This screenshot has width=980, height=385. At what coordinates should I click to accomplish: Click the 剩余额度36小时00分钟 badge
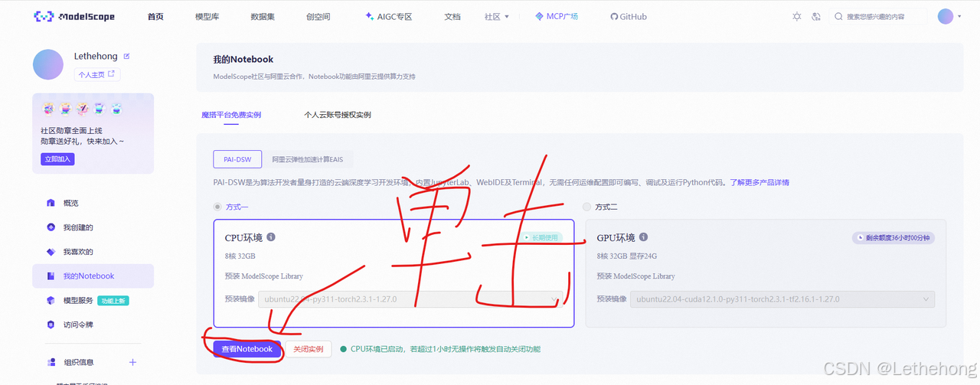(893, 238)
